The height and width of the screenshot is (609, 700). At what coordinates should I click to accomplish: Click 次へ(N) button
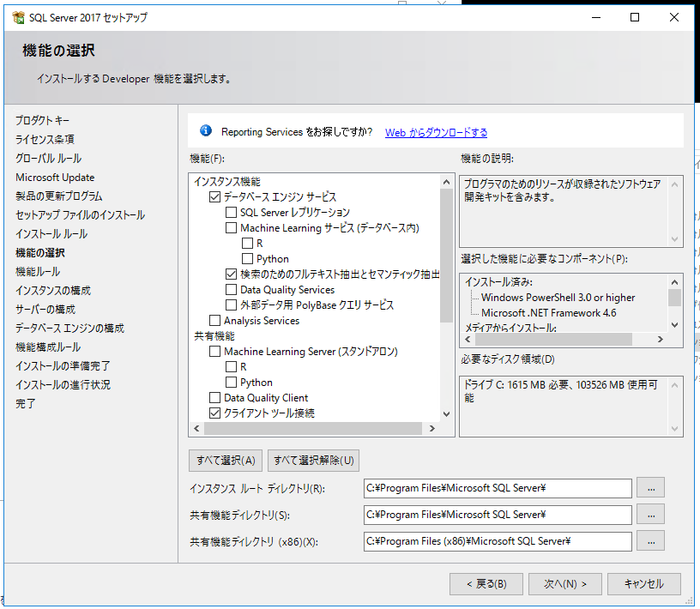[565, 584]
